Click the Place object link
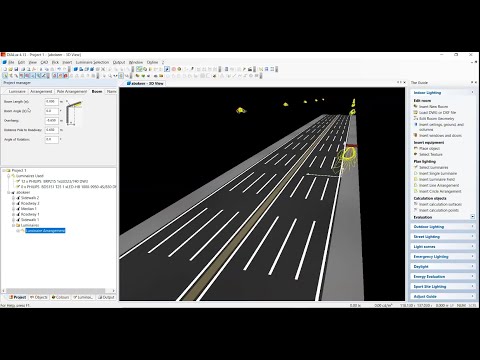 pos(430,148)
